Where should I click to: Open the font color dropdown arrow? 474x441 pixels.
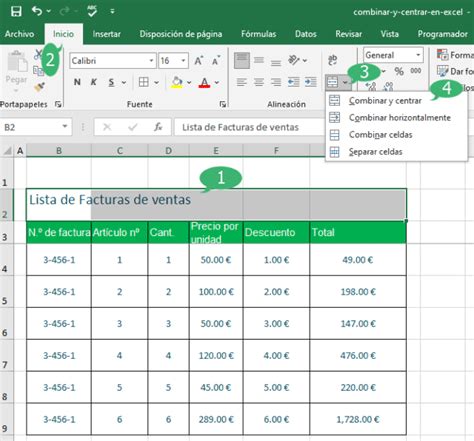pyautogui.click(x=217, y=82)
